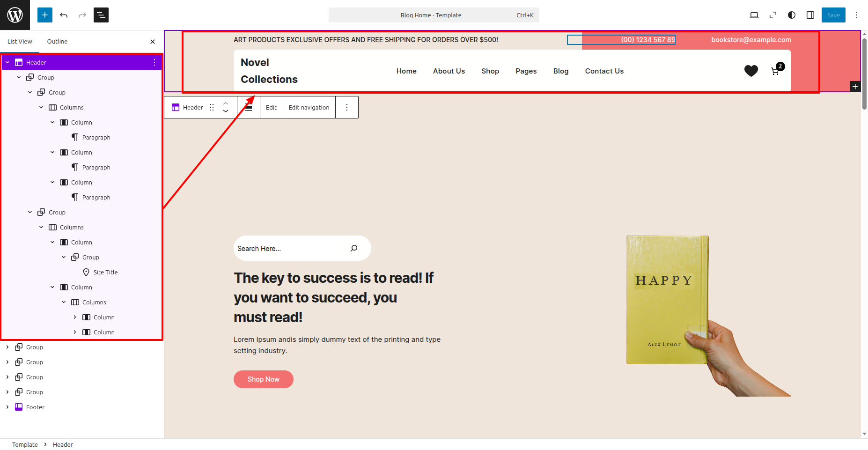Toggle the zoom out view icon

pyautogui.click(x=773, y=15)
